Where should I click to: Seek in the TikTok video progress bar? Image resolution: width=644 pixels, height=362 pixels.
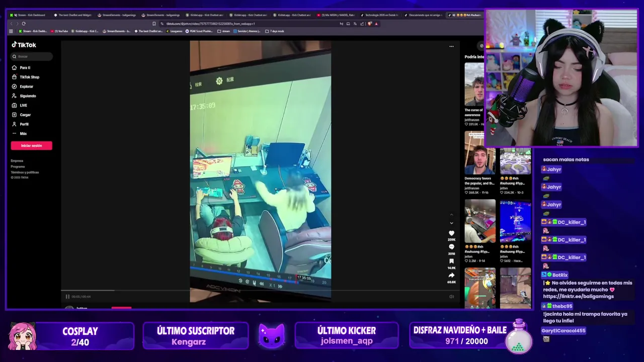[x=260, y=290]
